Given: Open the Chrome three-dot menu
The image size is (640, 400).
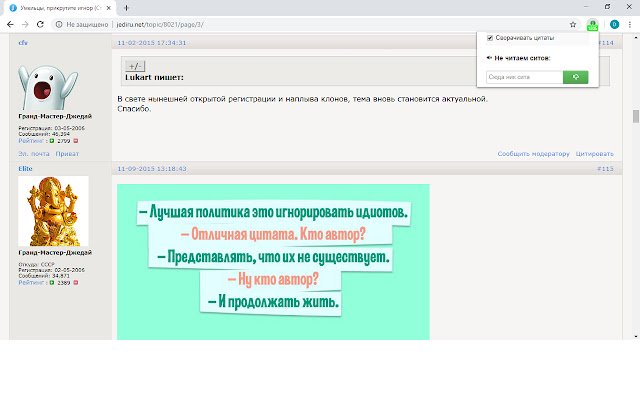Looking at the screenshot, I should click(630, 24).
